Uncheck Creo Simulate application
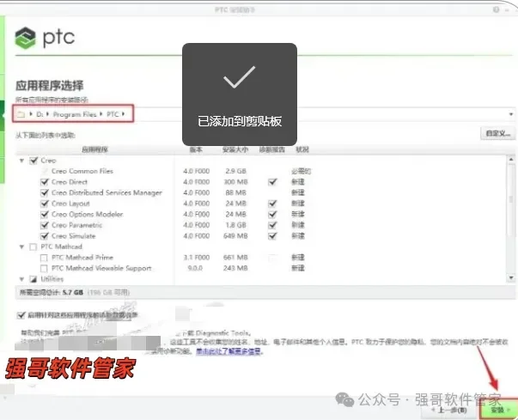The image size is (518, 420). pyautogui.click(x=45, y=236)
